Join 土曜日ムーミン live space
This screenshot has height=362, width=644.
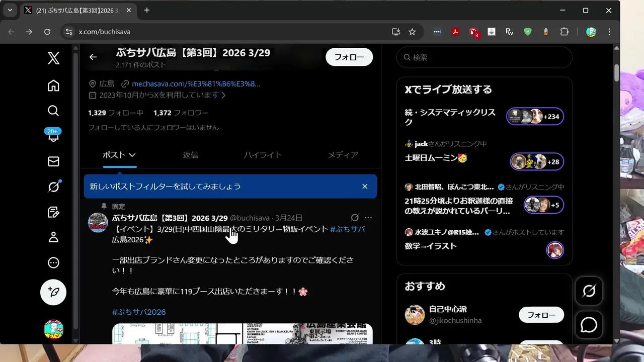[x=484, y=157]
